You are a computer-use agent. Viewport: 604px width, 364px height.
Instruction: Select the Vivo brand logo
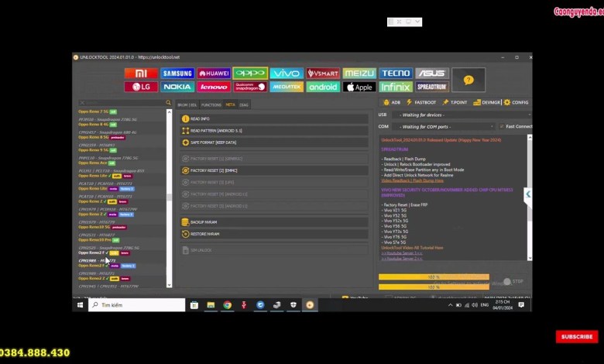coord(286,74)
